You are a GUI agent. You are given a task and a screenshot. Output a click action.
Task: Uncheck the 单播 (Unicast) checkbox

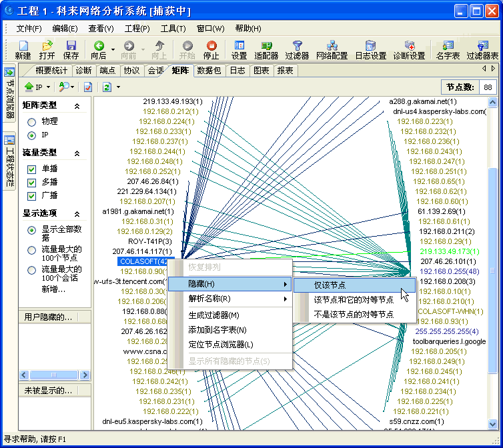[32, 169]
